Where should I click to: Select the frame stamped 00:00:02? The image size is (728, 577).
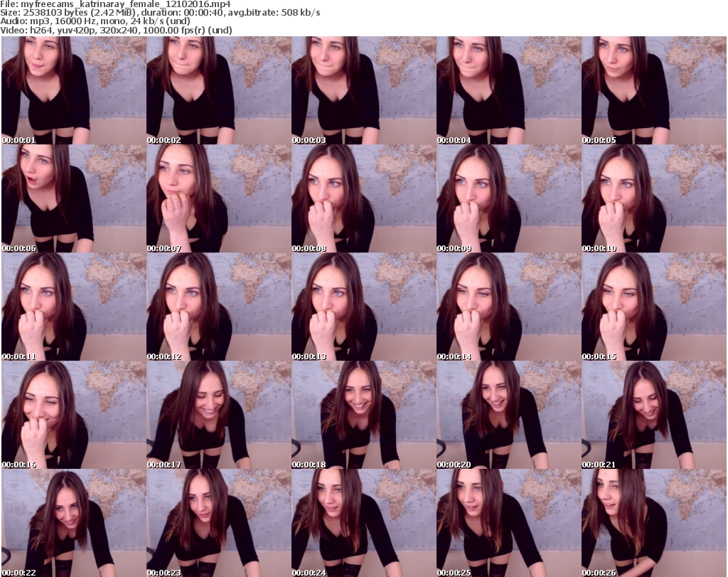219,90
